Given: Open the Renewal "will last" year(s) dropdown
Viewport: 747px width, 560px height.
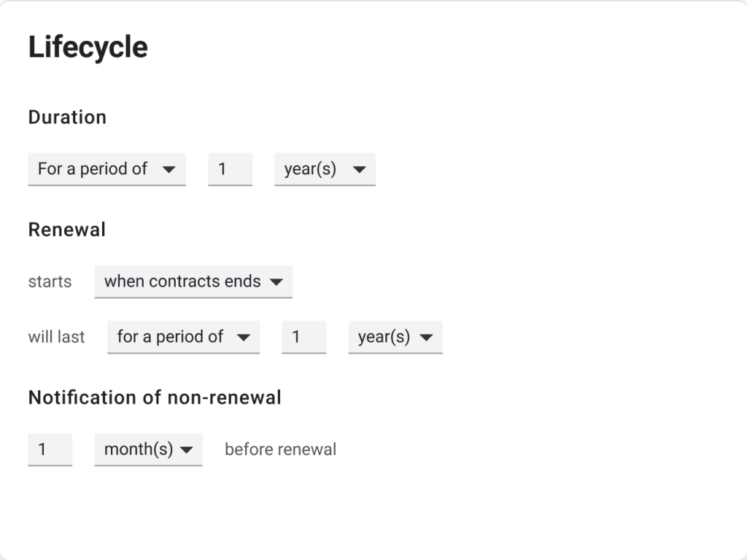Looking at the screenshot, I should tap(395, 337).
